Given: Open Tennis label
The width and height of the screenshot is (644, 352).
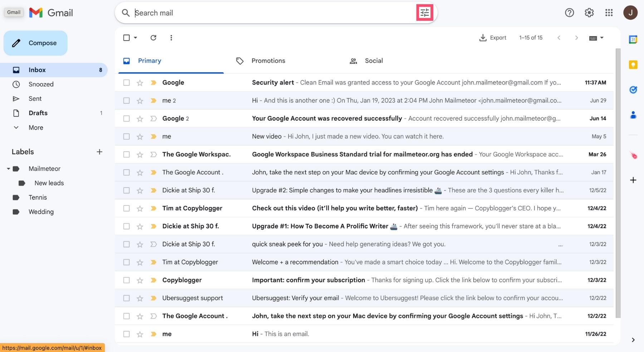Looking at the screenshot, I should pos(38,197).
